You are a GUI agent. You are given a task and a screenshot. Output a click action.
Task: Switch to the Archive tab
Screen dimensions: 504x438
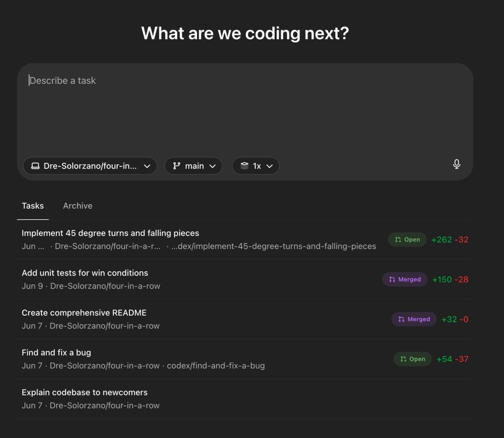tap(78, 206)
